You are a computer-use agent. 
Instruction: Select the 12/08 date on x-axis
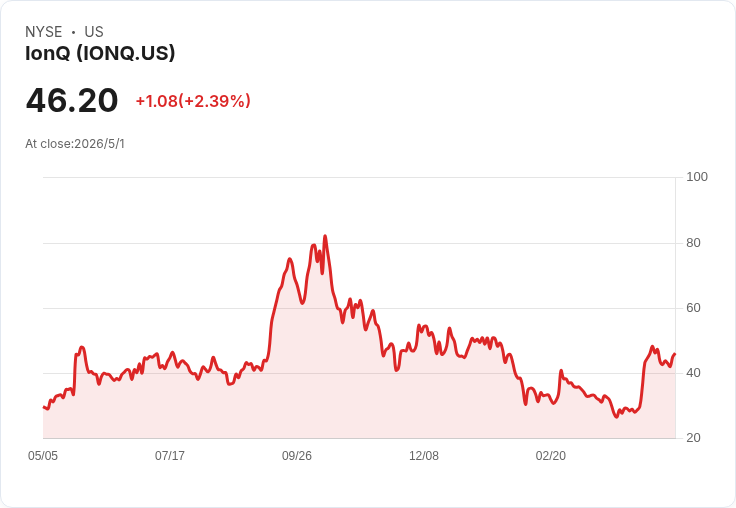(424, 455)
